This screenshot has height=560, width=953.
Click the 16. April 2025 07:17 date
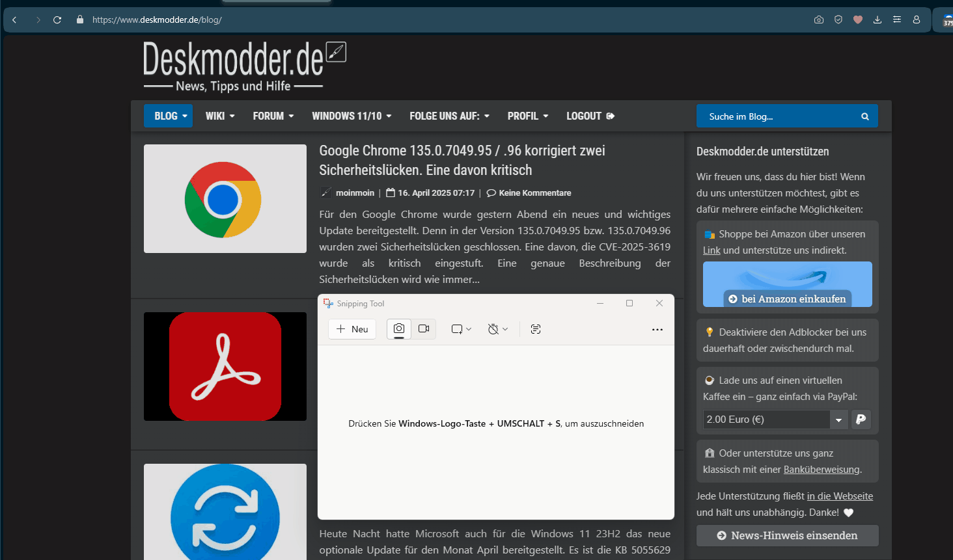[436, 193]
